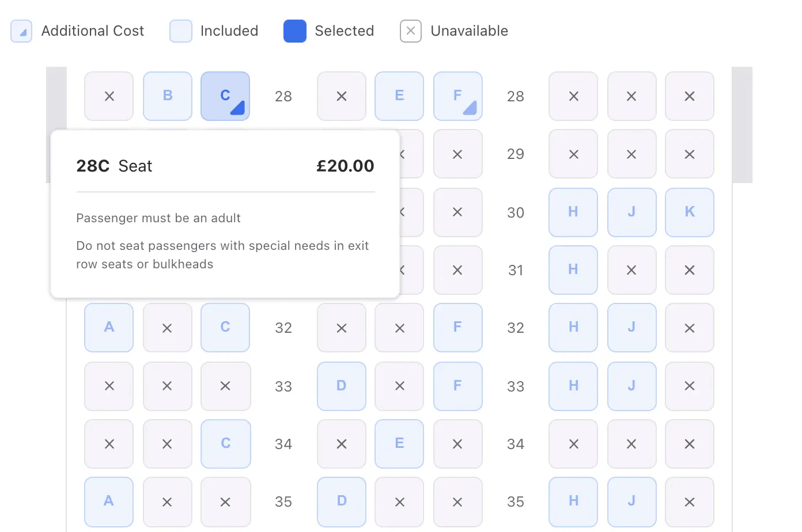Pick seat 35A in row 35
Screen dimensions: 802x532
click(109, 501)
